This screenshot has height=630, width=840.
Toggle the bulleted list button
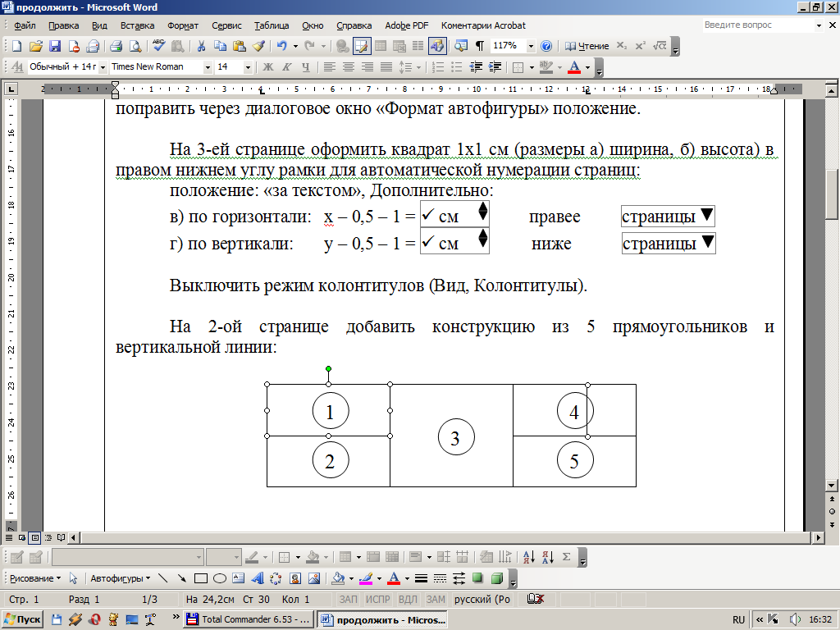[456, 67]
